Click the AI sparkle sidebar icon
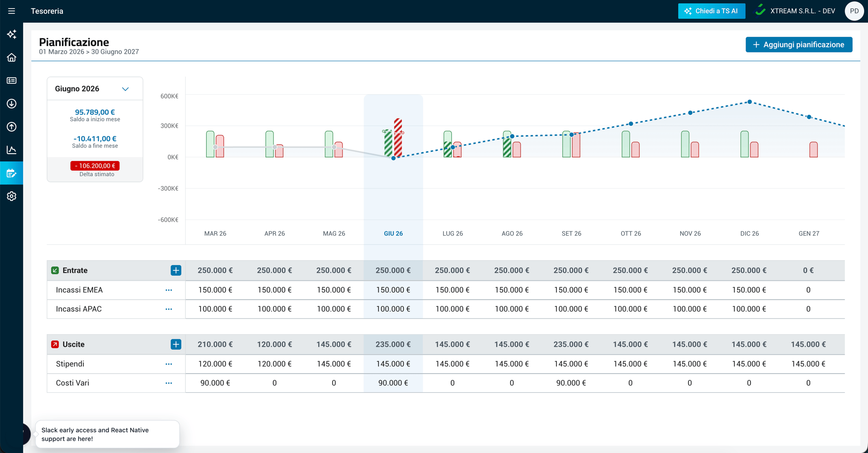This screenshot has height=453, width=868. pos(12,34)
